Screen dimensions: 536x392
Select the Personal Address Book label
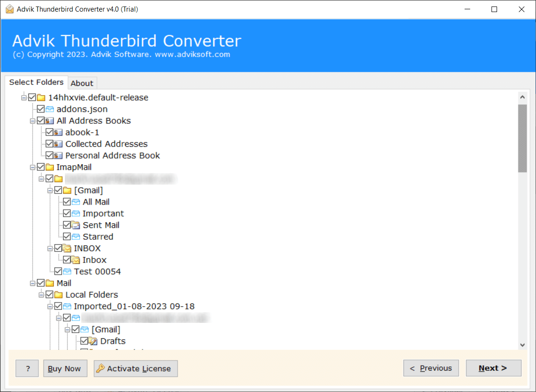[x=113, y=155]
